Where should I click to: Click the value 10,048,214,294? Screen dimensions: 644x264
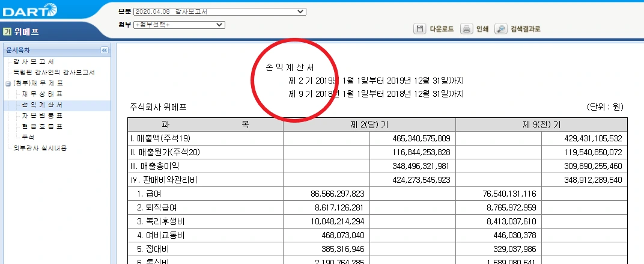(x=338, y=222)
